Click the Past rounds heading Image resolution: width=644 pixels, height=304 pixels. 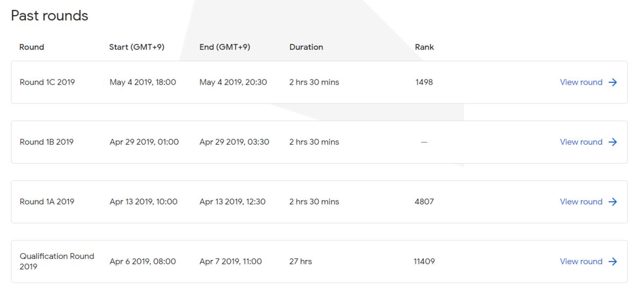[x=49, y=16]
